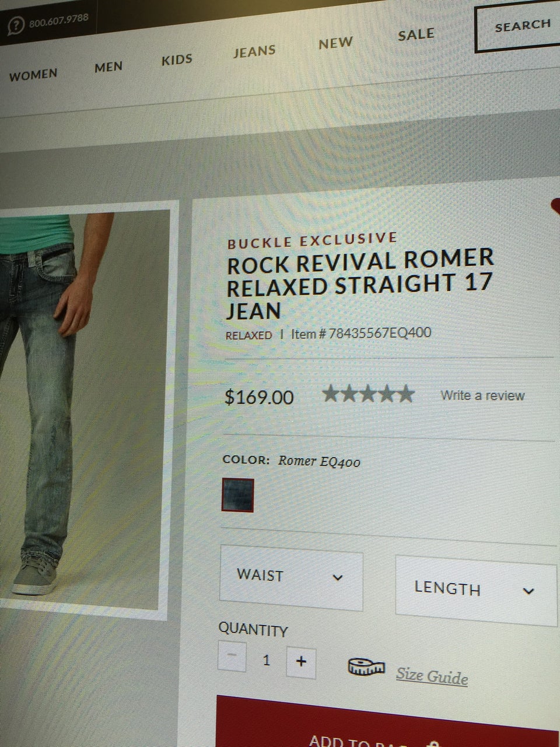
Task: Click the red heart favorite icon
Action: tap(555, 207)
